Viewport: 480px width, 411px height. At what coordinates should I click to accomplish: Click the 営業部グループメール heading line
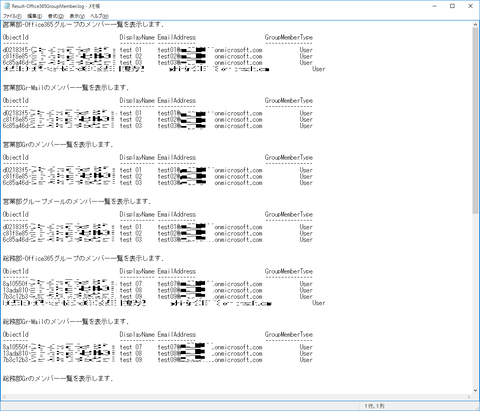tap(77, 202)
